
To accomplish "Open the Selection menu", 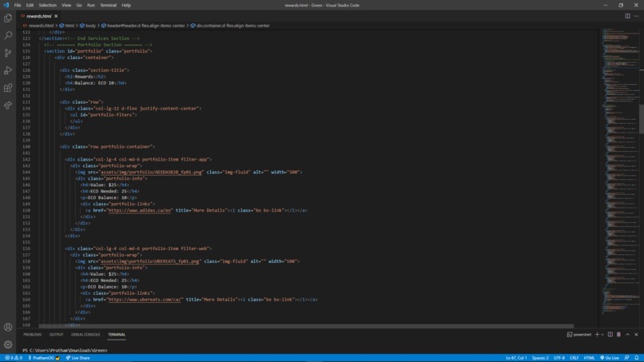I will (x=47, y=6).
